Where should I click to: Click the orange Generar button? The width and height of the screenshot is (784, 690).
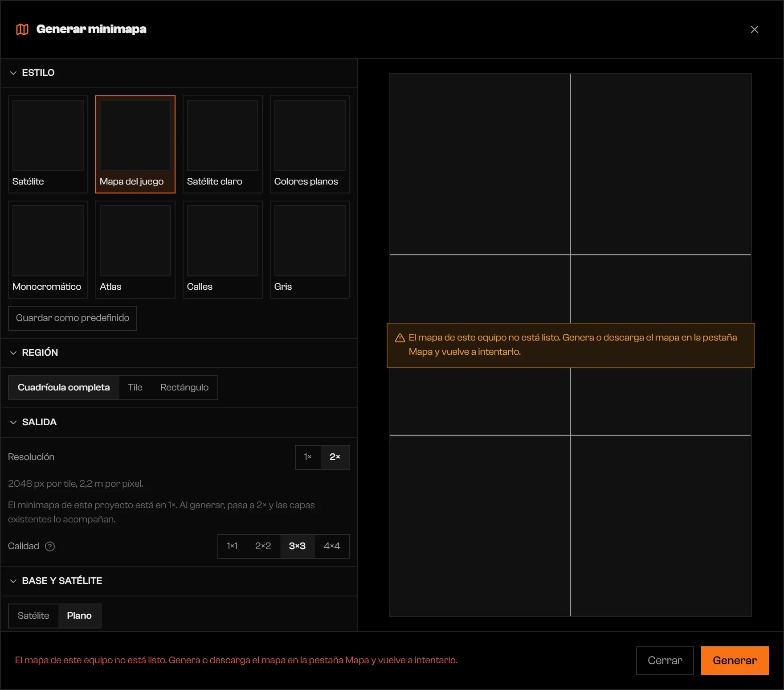pos(735,661)
